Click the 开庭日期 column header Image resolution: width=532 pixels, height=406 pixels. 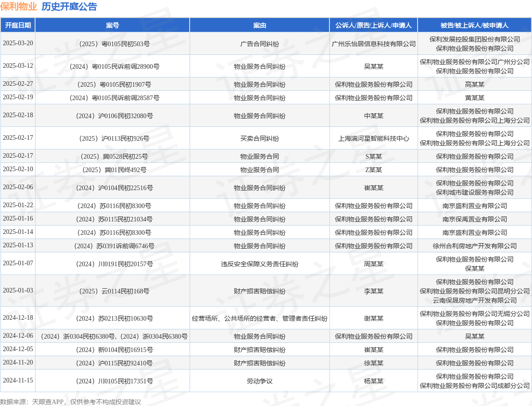coord(18,25)
